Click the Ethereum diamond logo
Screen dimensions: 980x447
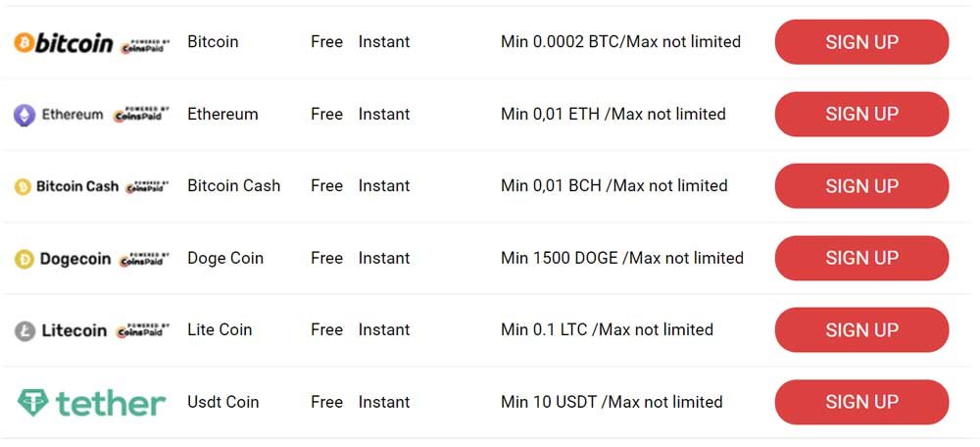24,115
